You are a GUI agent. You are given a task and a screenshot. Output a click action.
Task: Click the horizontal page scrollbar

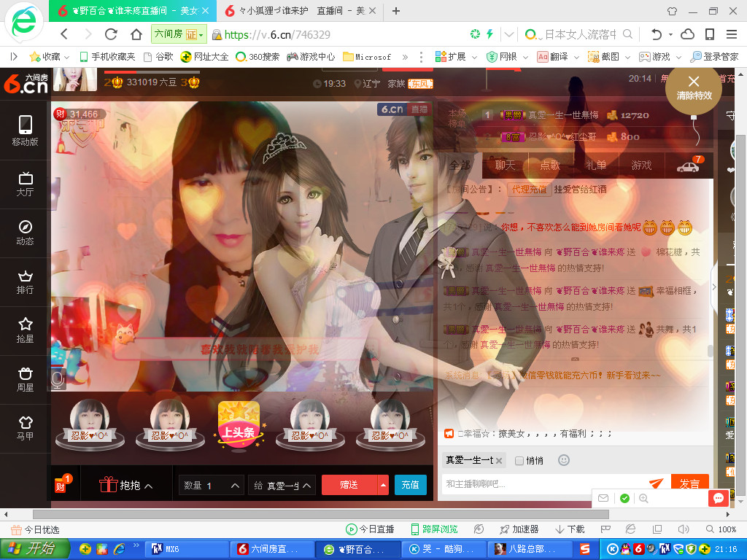click(x=321, y=514)
